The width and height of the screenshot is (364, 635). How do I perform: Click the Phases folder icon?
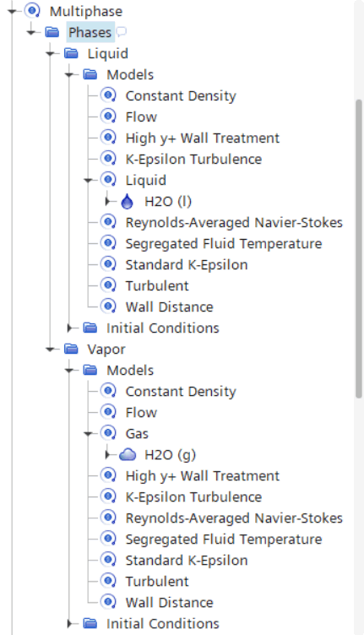pyautogui.click(x=52, y=32)
